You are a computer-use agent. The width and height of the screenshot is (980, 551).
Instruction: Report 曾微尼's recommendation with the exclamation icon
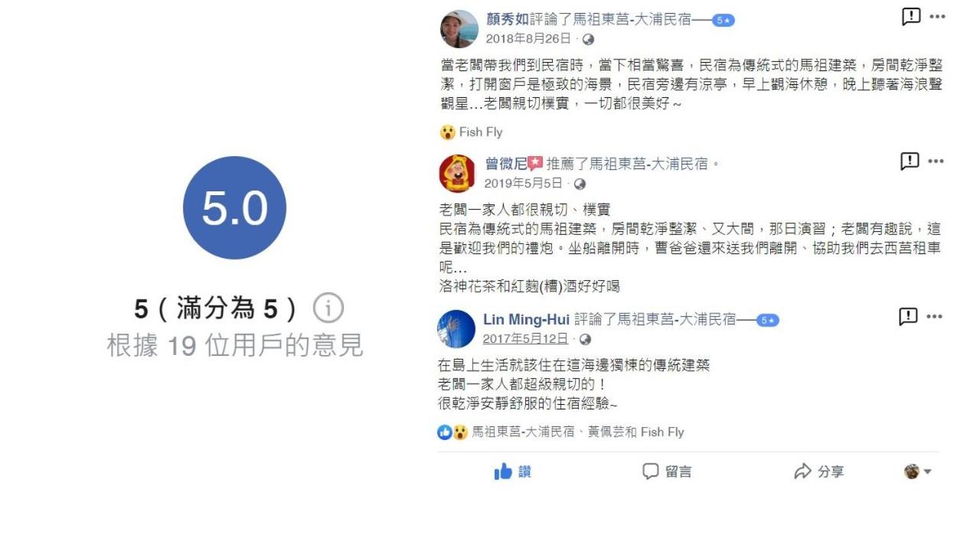910,161
